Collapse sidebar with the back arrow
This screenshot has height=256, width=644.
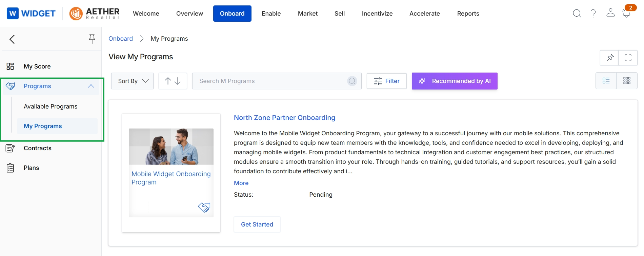(12, 39)
